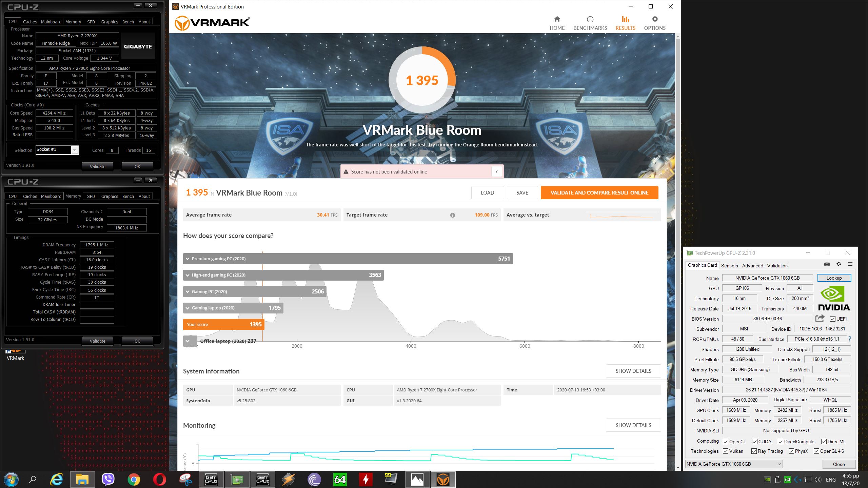868x488 pixels.
Task: Click VALIDATE AND COMPARE RESULT ONLINE button
Action: coord(599,192)
